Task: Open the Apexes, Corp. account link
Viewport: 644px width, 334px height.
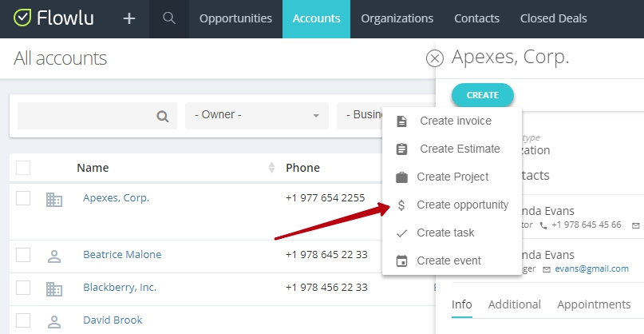Action: pyautogui.click(x=117, y=198)
